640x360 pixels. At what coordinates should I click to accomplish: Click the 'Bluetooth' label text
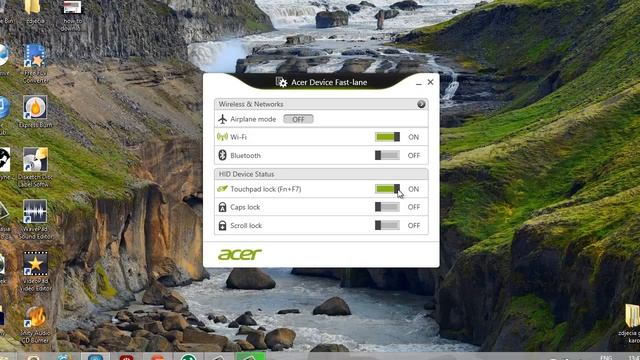point(245,156)
